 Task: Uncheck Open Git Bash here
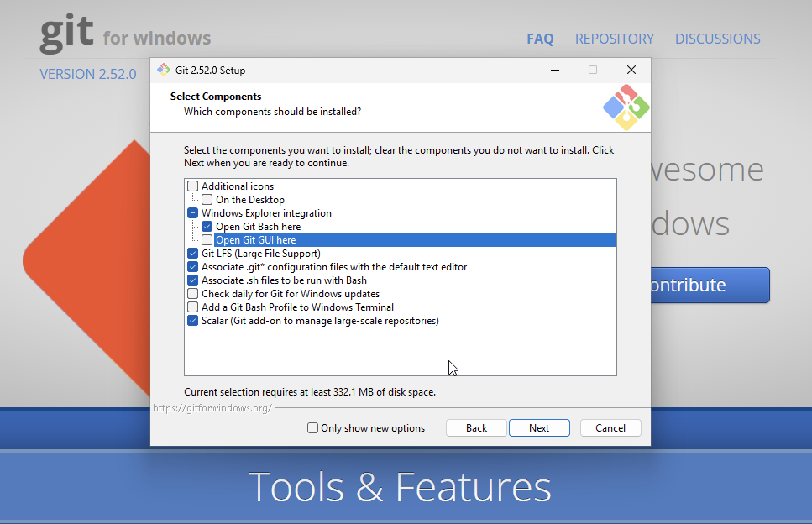(x=207, y=226)
